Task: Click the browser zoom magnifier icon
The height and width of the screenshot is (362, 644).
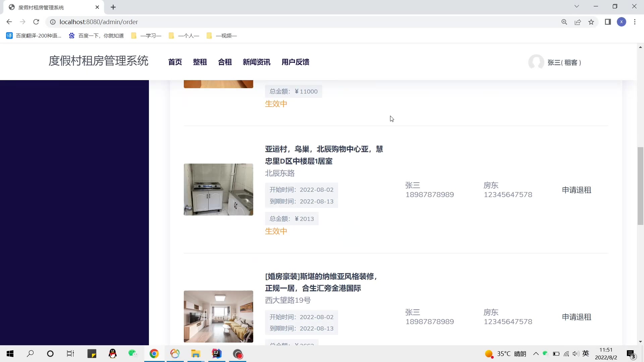Action: point(564,22)
